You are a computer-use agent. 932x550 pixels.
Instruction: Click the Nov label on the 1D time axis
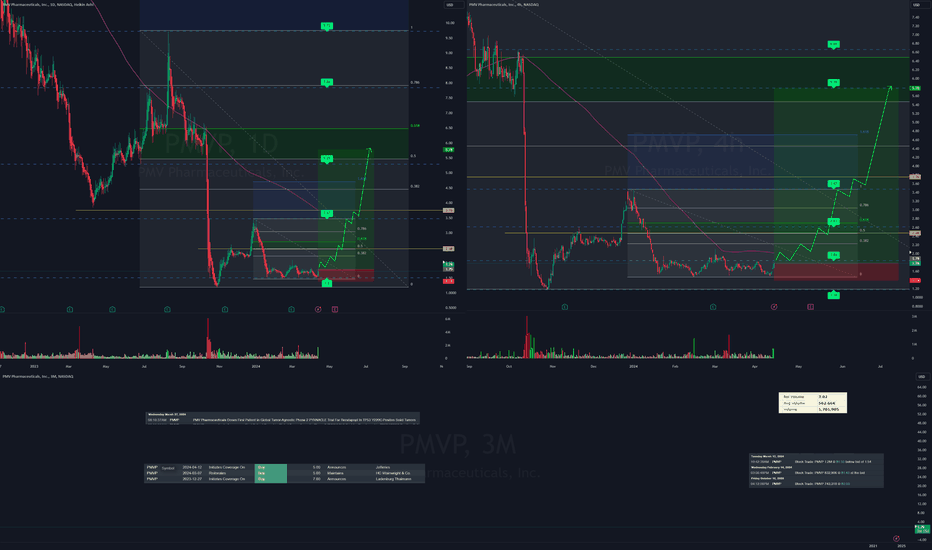click(219, 366)
